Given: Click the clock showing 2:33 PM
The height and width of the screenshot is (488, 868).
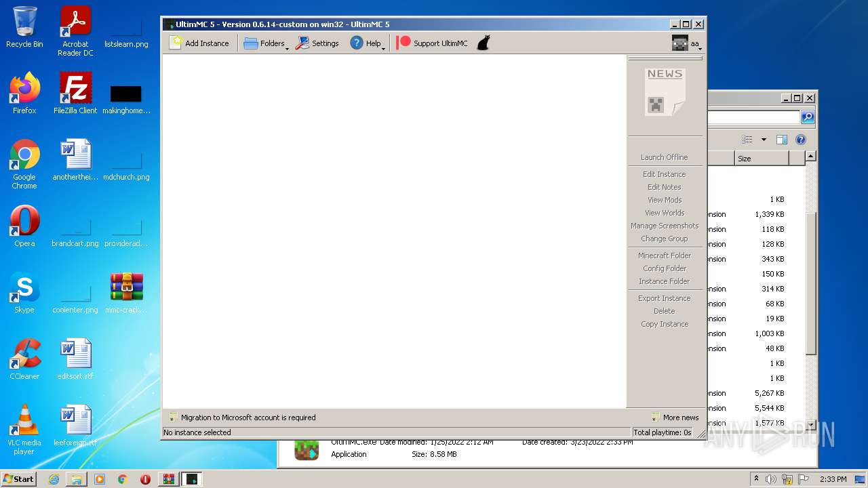Looking at the screenshot, I should [x=833, y=479].
